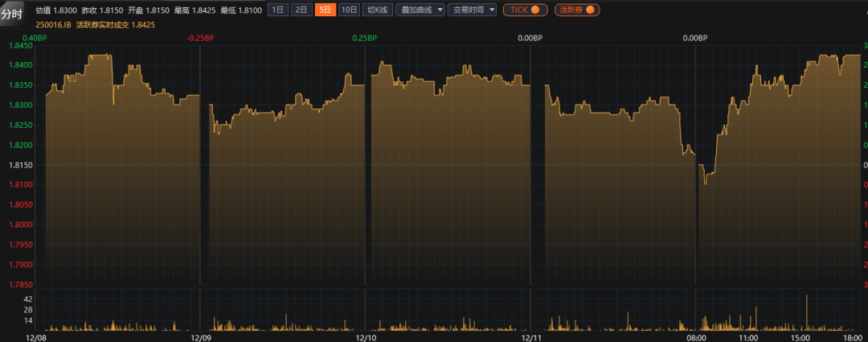Switch chart to 10日 range

point(349,10)
